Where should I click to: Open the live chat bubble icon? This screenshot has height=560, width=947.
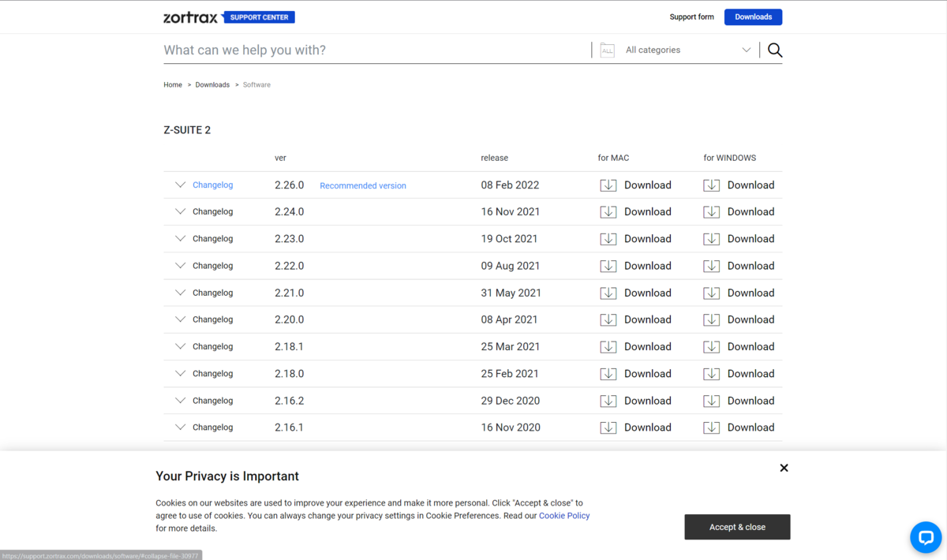[x=926, y=538]
